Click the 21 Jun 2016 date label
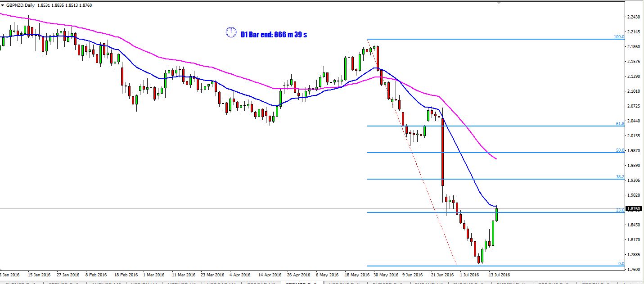 442,274
